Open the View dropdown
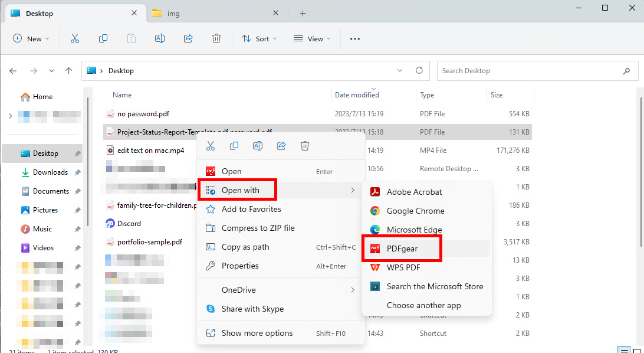644x353 pixels. pyautogui.click(x=312, y=38)
